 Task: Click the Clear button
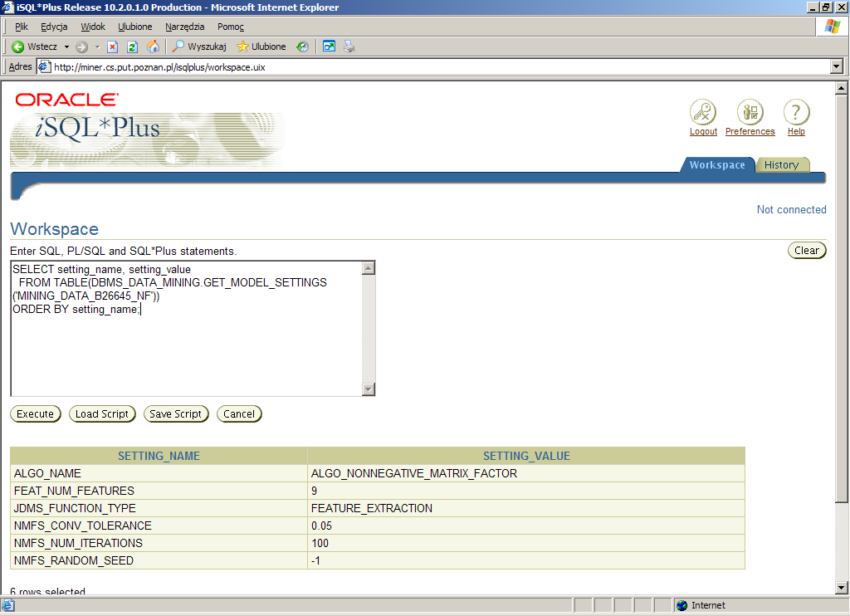807,250
